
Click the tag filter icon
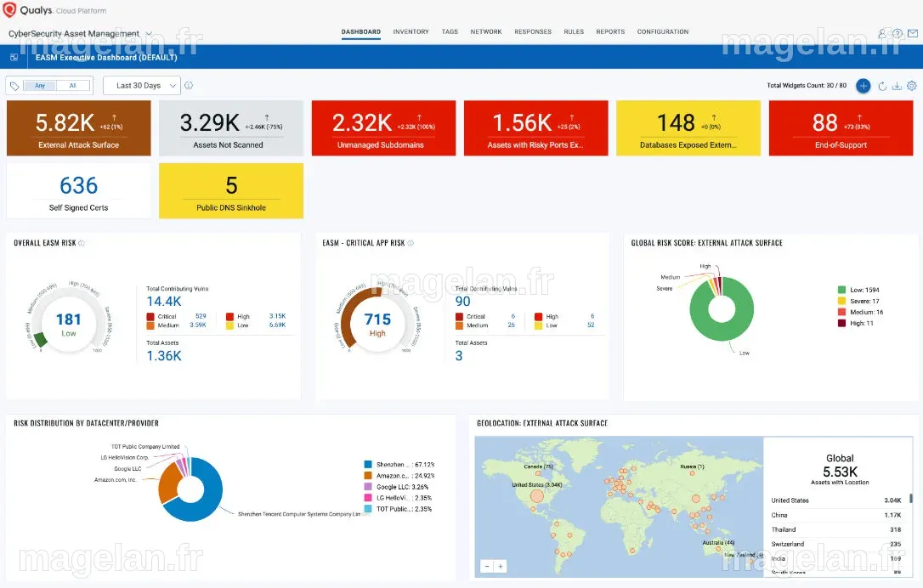(14, 86)
